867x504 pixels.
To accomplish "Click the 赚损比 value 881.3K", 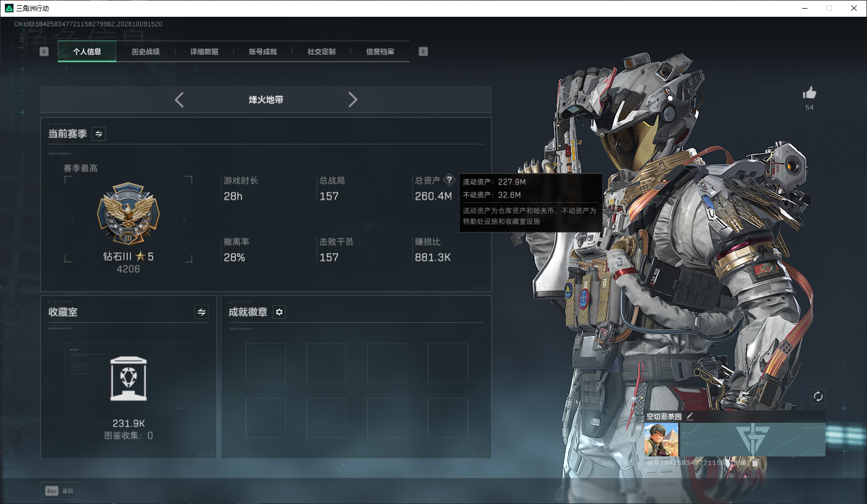I will coord(433,257).
